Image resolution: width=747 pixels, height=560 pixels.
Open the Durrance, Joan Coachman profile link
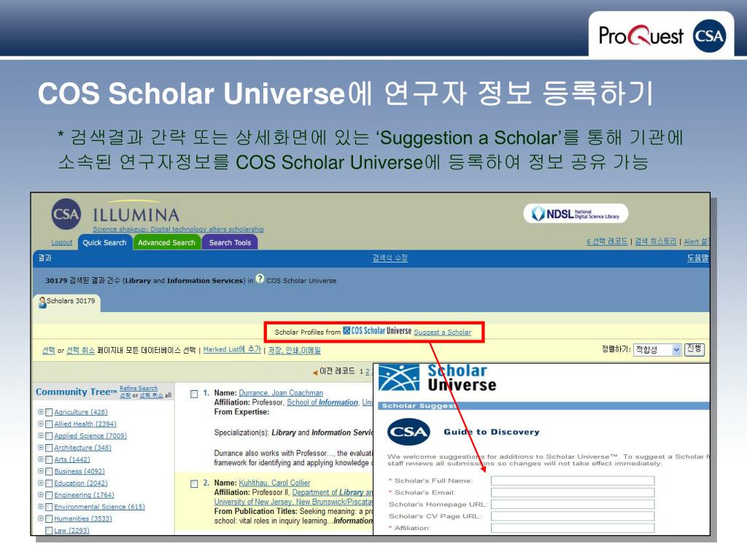(x=281, y=393)
